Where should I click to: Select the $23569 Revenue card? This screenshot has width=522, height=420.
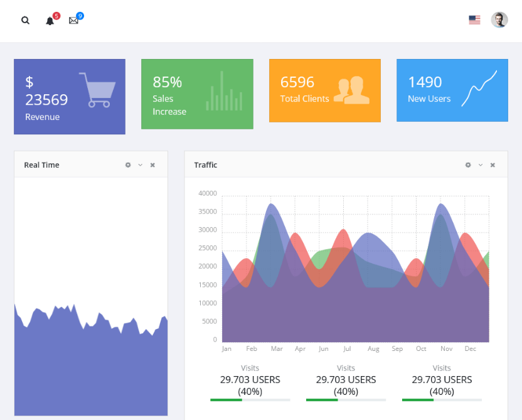tap(70, 97)
